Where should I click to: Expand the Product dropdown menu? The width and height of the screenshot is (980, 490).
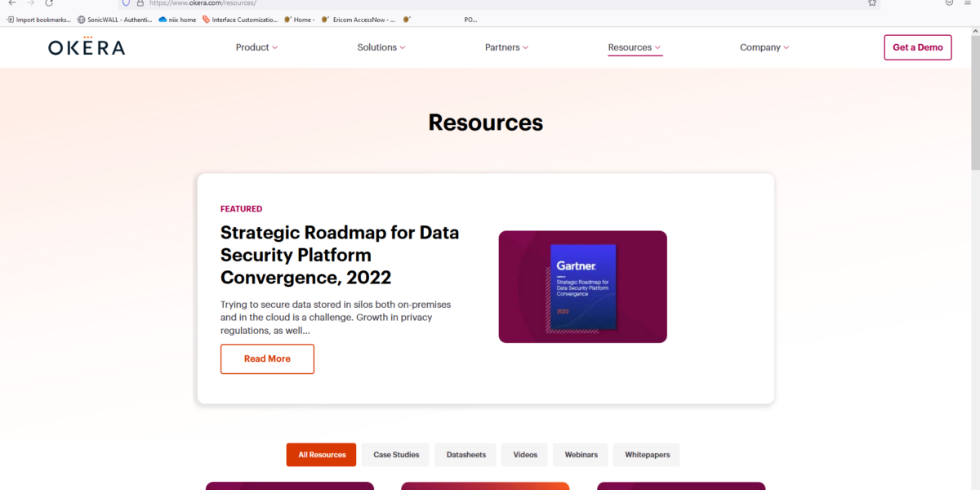256,47
